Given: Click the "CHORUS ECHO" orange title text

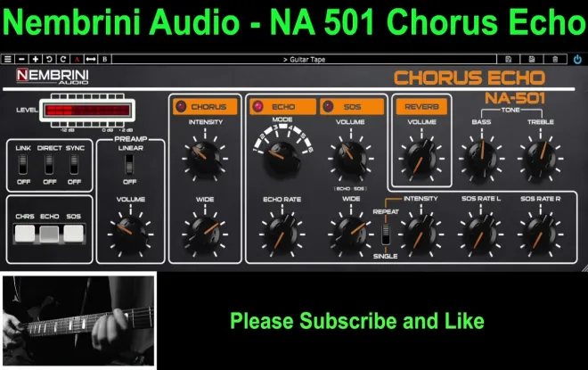Looking at the screenshot, I should point(470,78).
